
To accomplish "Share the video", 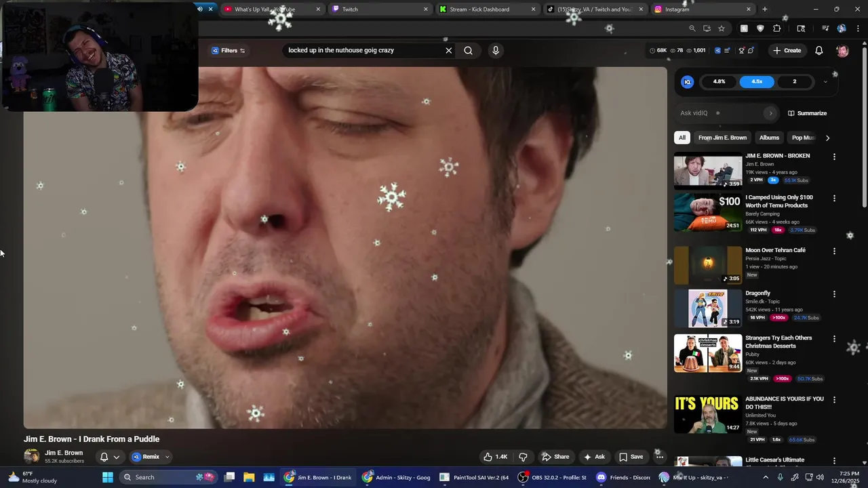I will 555,457.
